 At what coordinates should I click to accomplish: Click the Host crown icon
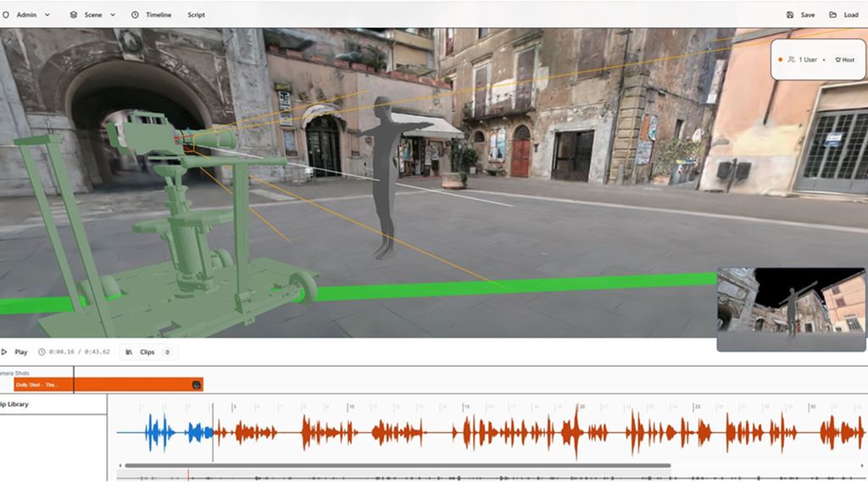(838, 59)
